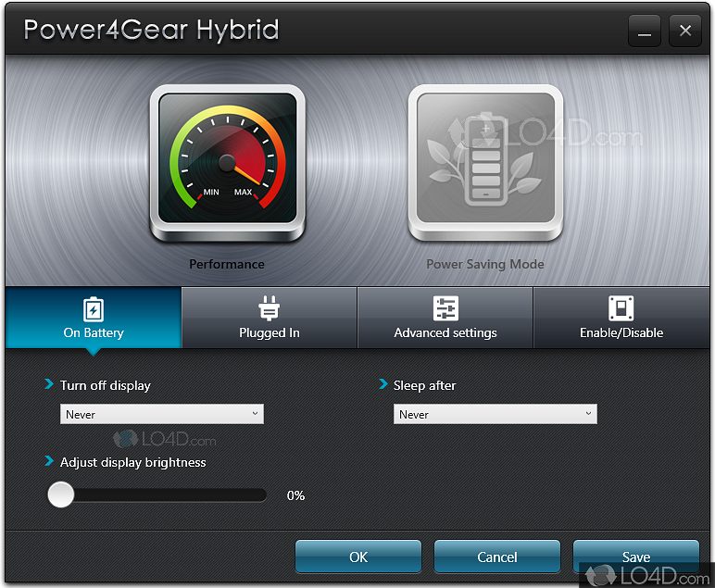Select the Performance speedometer mode icon
Image resolution: width=715 pixels, height=588 pixels.
coord(227,163)
